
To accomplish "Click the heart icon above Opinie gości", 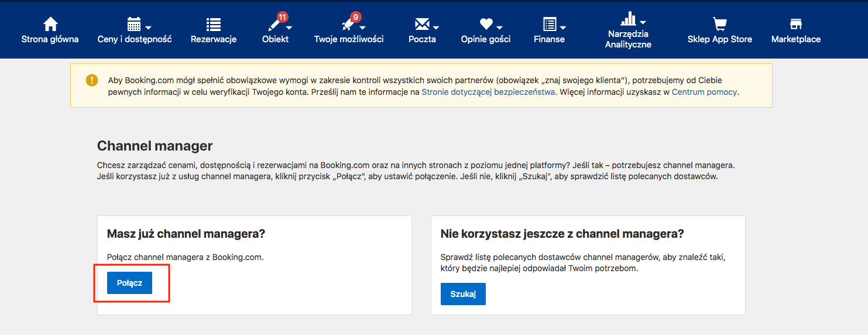I will click(x=486, y=24).
